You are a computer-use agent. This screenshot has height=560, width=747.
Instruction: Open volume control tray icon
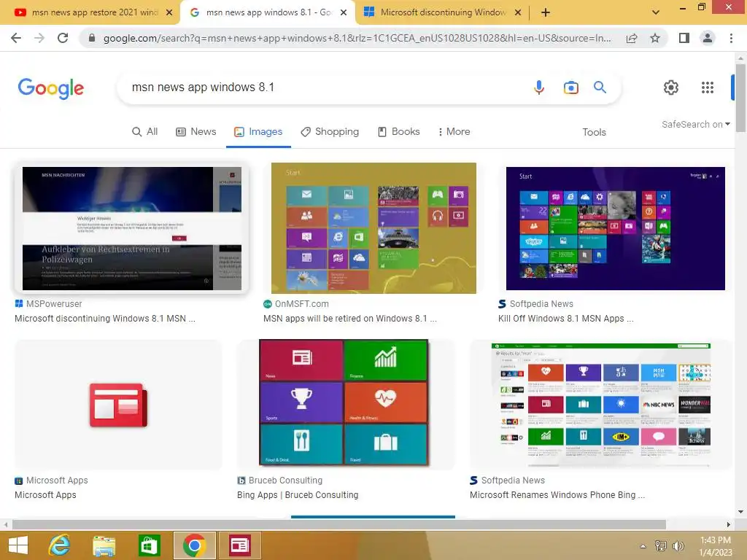click(x=678, y=546)
